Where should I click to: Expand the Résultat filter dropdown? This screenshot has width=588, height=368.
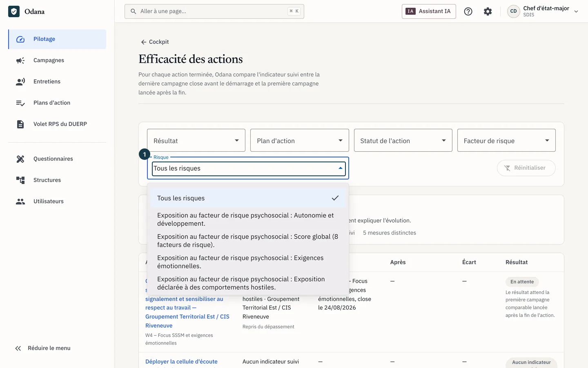coord(196,140)
